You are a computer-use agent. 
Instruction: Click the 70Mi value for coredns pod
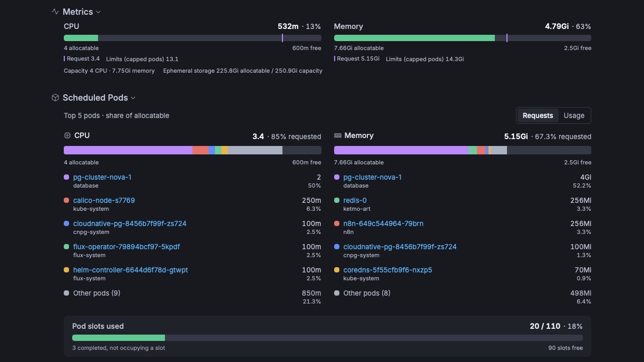(x=582, y=270)
